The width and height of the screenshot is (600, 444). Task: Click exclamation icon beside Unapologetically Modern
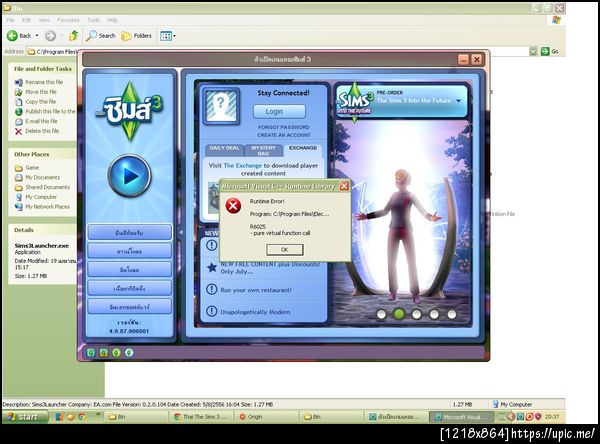pos(212,311)
